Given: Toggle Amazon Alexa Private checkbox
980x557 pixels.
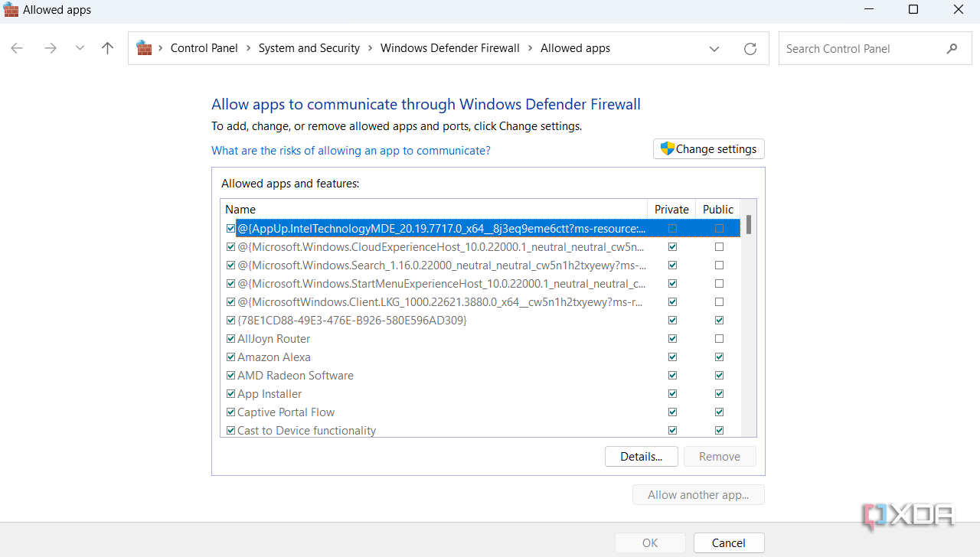Looking at the screenshot, I should click(672, 357).
